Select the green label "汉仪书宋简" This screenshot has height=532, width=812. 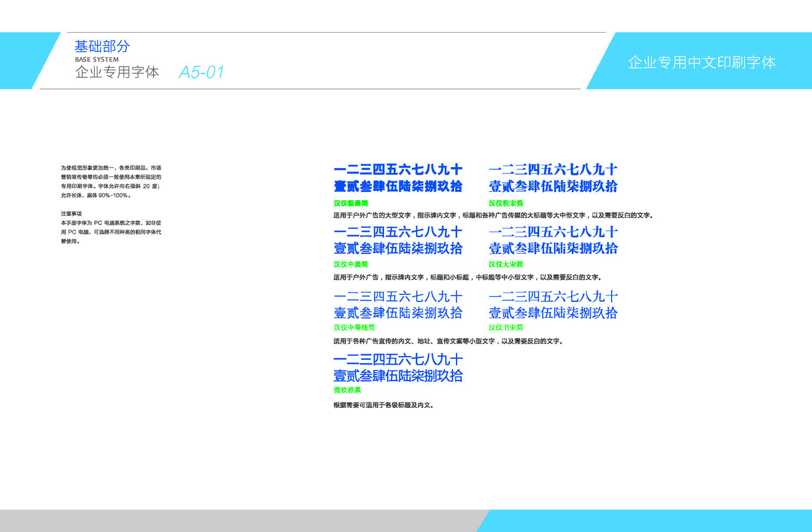point(506,328)
